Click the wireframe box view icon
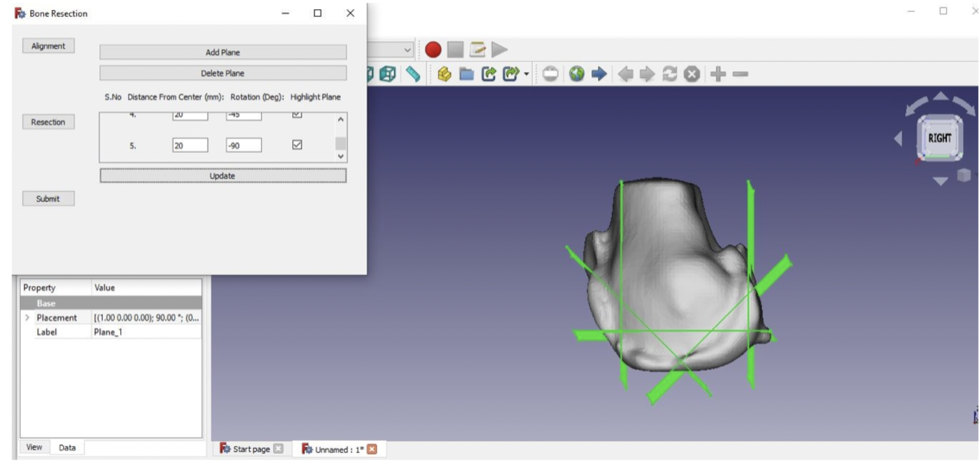Screen dimensions: 980x472 387,74
